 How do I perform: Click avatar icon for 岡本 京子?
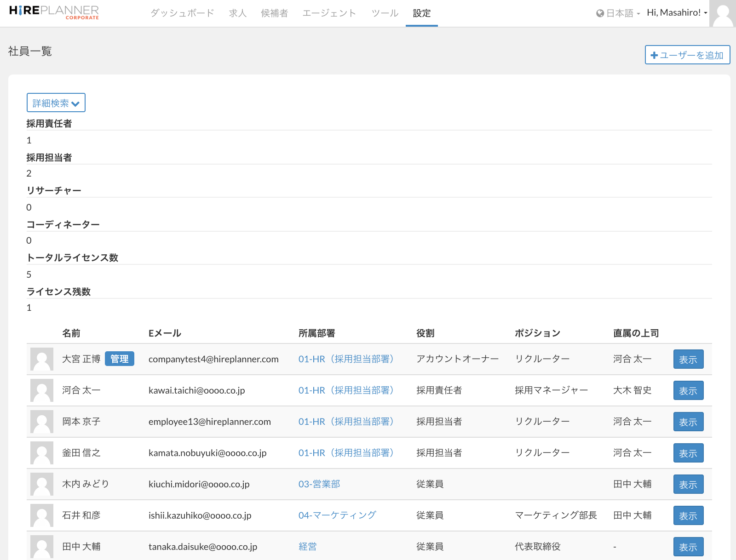coord(42,422)
